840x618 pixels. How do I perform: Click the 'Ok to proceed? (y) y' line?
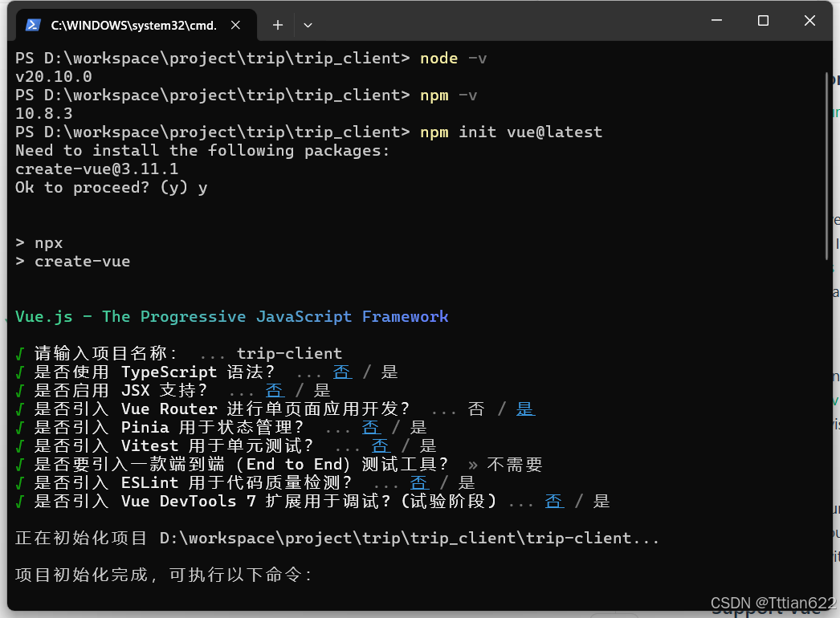point(112,188)
